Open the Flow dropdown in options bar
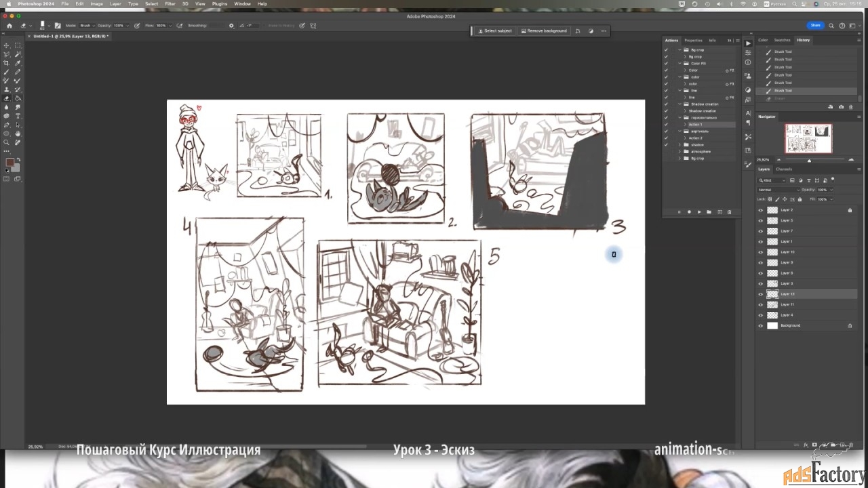This screenshot has height=488, width=868. (170, 26)
